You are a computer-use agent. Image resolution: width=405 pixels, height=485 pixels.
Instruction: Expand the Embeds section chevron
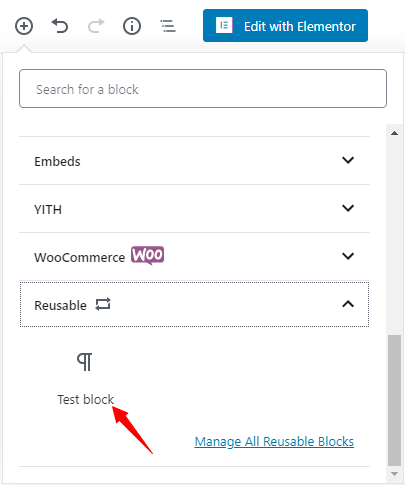(348, 160)
